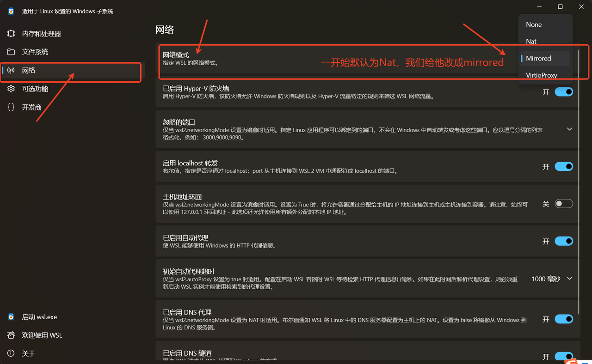The image size is (592, 364).
Task: Toggle off 已启用自动代理
Action: coord(564,241)
